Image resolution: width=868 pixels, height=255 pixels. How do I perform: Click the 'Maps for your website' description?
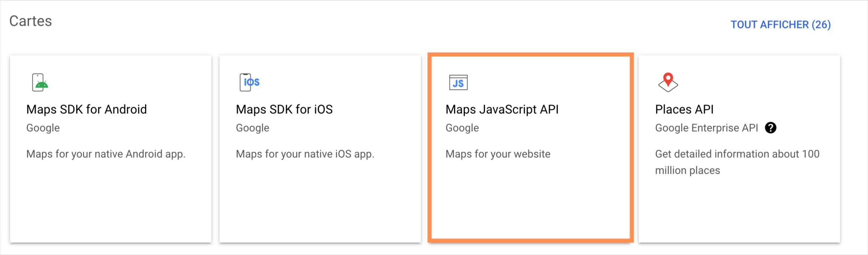[x=498, y=154]
